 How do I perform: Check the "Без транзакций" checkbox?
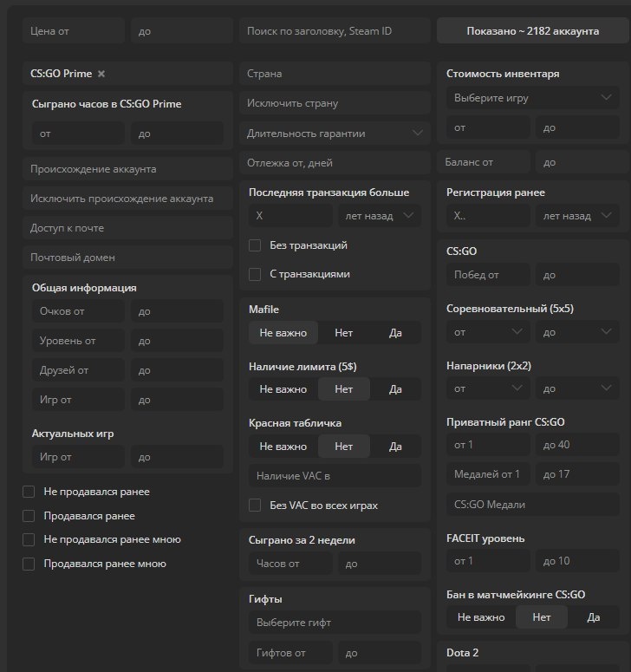[255, 245]
